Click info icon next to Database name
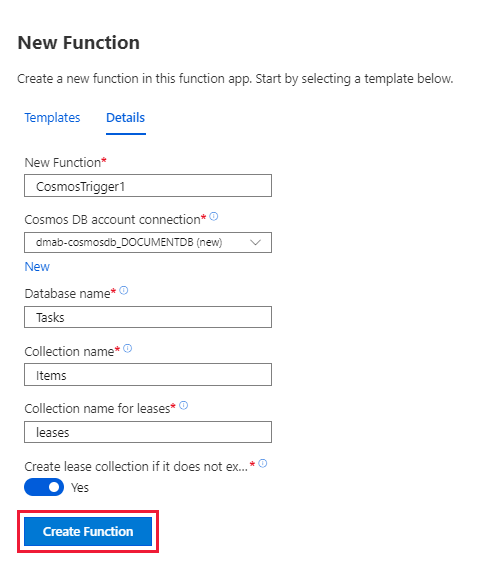The image size is (490, 575). 124,290
